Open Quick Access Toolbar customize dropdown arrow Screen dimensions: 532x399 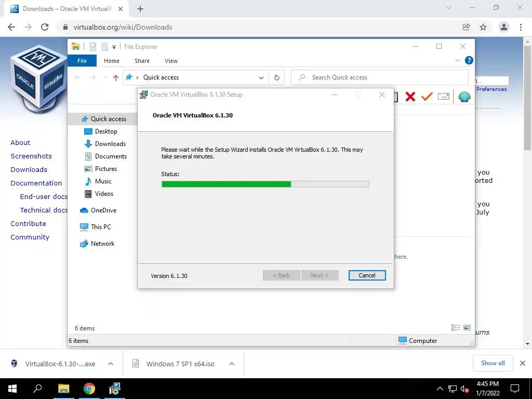[x=114, y=47]
